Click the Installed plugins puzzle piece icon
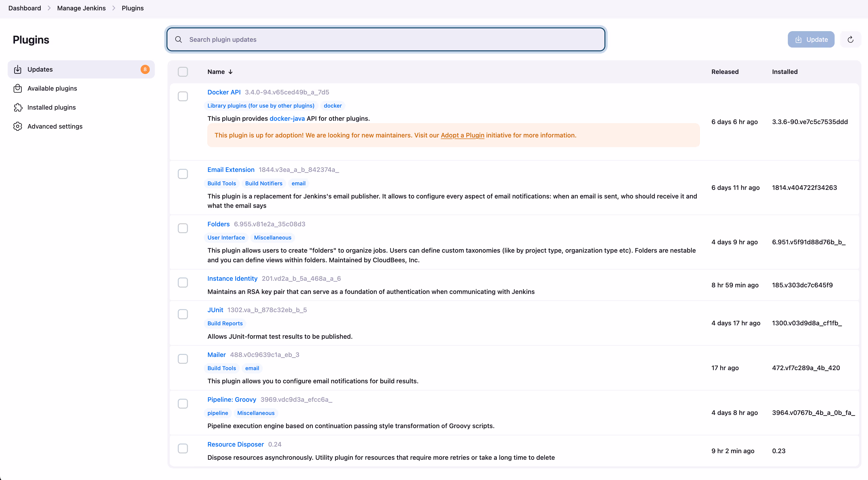 [x=17, y=107]
